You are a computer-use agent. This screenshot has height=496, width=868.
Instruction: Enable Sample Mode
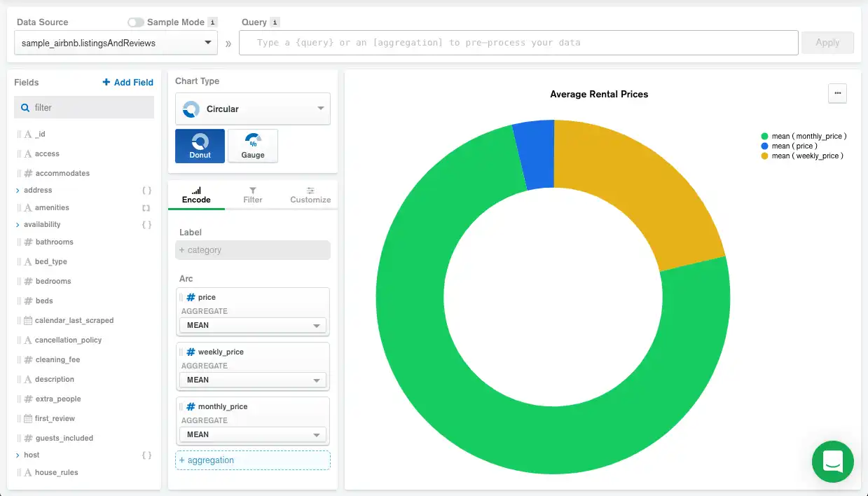tap(134, 22)
